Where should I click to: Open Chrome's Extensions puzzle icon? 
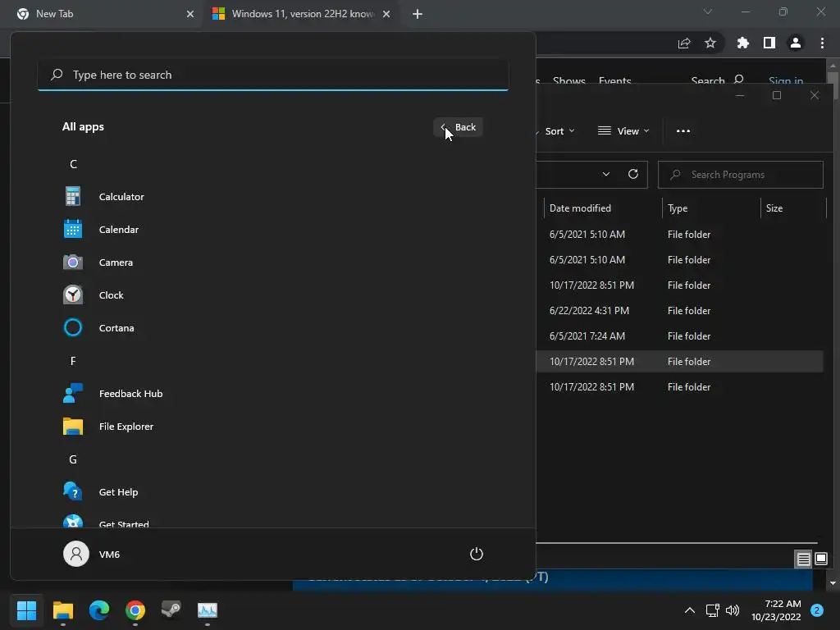tap(743, 43)
